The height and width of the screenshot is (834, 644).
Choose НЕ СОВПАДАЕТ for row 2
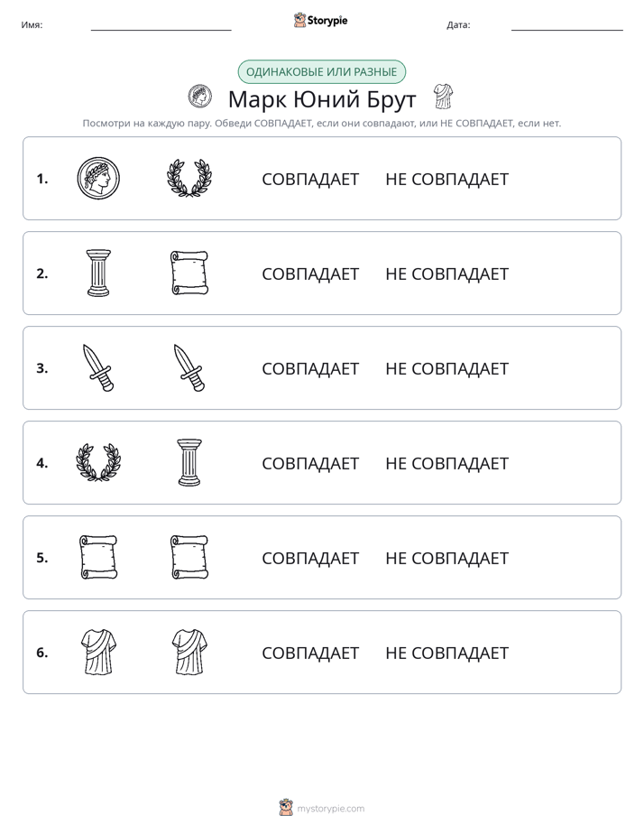[x=446, y=273]
